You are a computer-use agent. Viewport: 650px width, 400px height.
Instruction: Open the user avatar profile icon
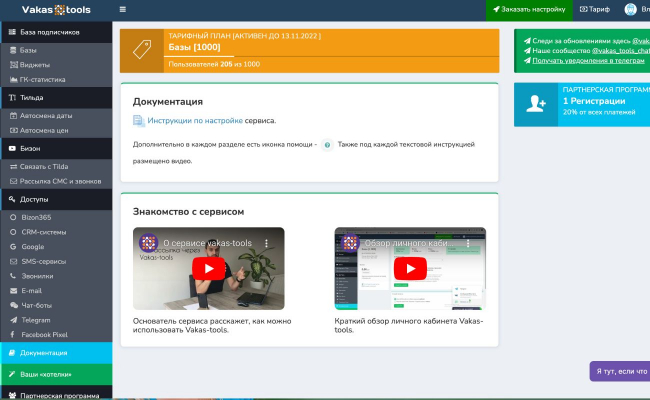pos(631,10)
